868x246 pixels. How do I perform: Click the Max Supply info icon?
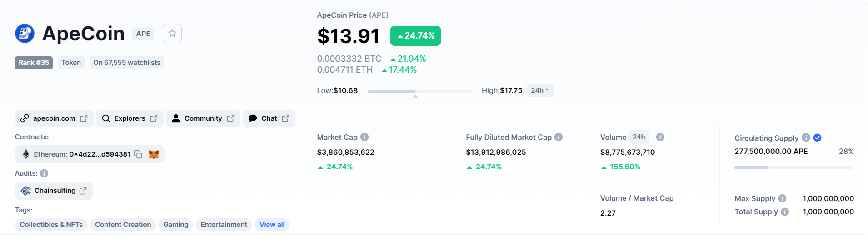click(x=782, y=198)
